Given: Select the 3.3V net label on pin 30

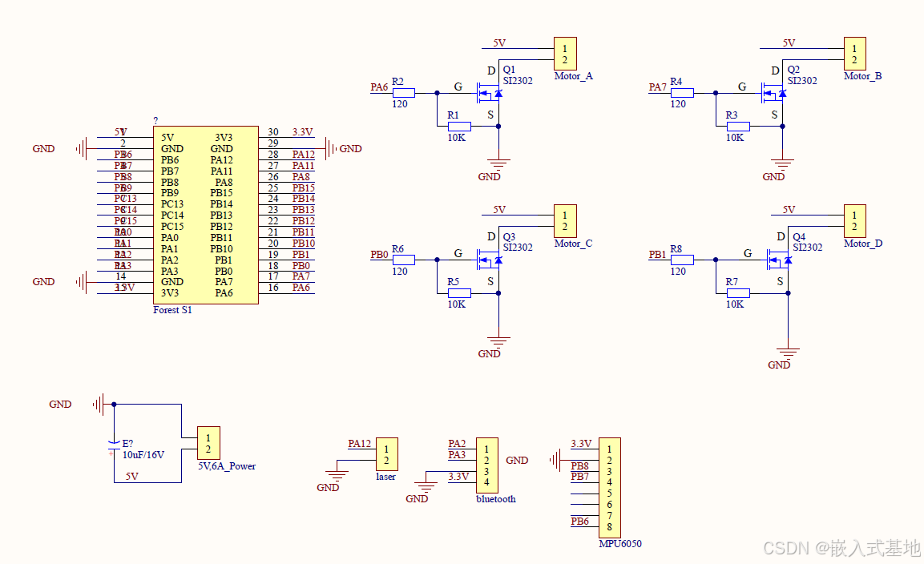Looking at the screenshot, I should (302, 132).
